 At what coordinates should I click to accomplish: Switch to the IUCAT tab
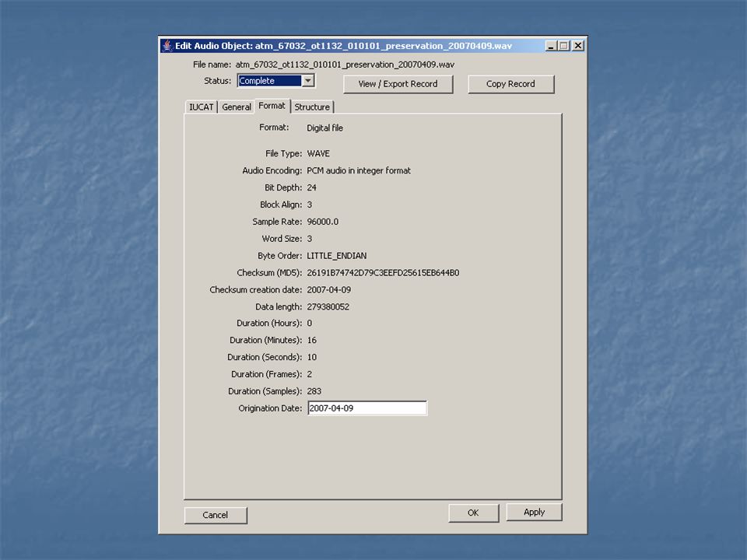(201, 107)
